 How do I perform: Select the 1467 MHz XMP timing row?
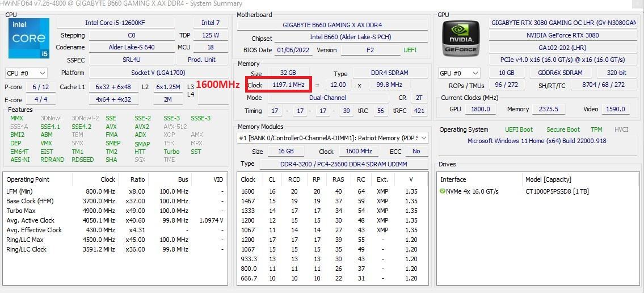pos(333,202)
